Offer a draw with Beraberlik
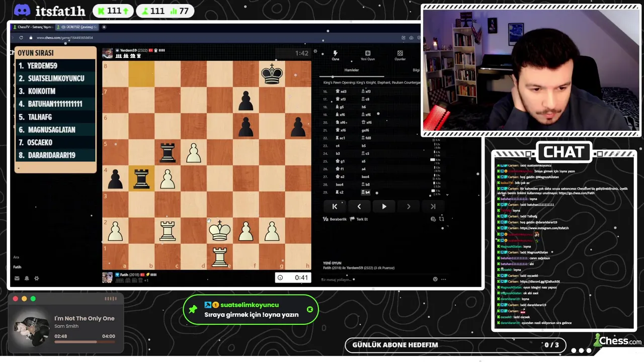This screenshot has height=362, width=644. (335, 219)
